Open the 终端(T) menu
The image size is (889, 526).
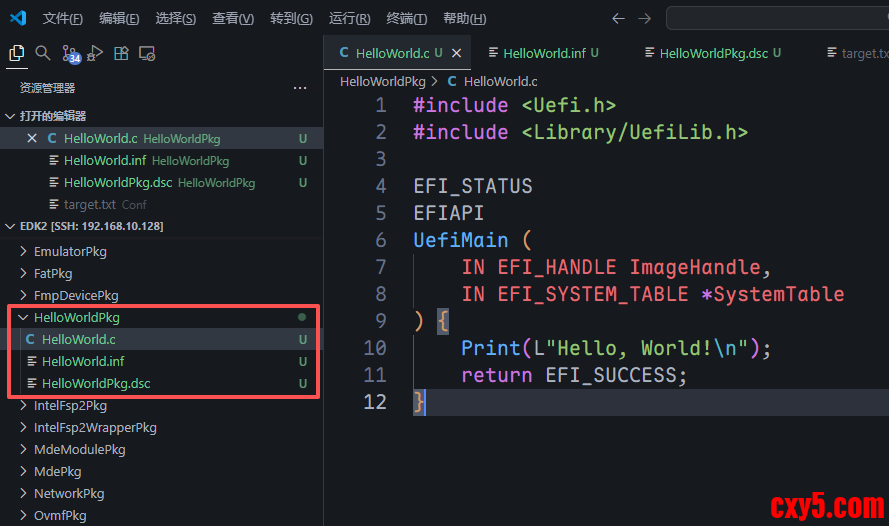406,19
